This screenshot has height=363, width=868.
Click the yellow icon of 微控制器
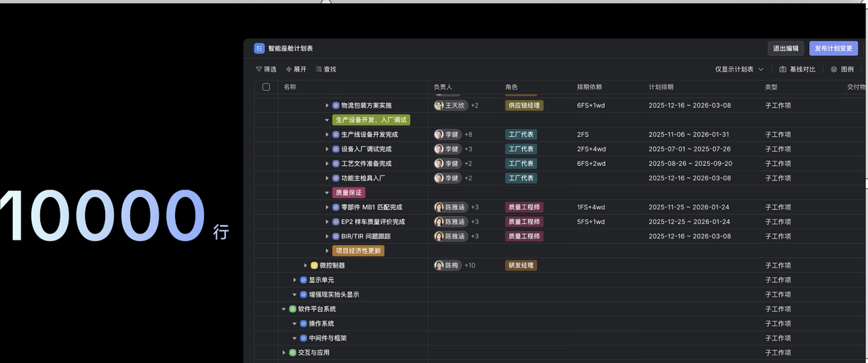click(x=314, y=265)
